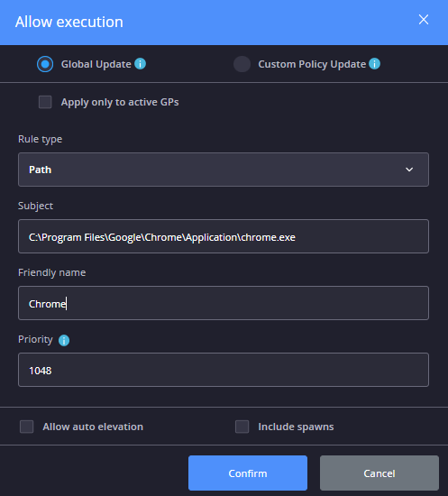This screenshot has width=448, height=496.
Task: Select the Global Update radio button
Action: coord(45,64)
